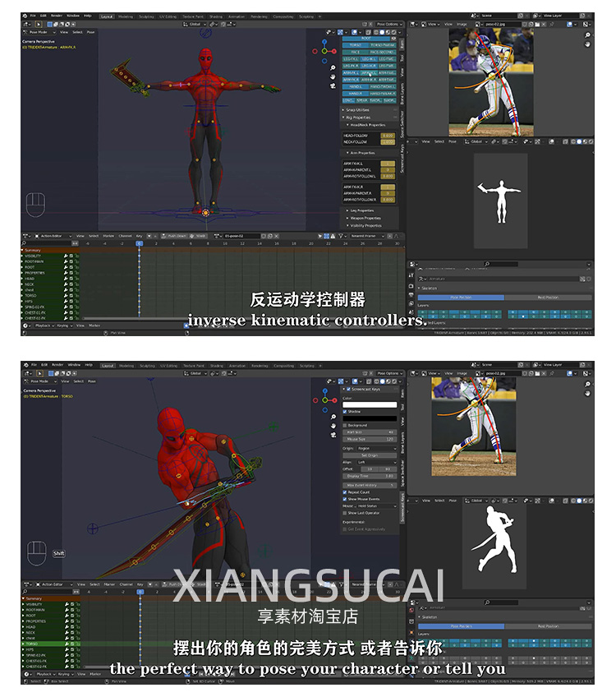Image resolution: width=616 pixels, height=697 pixels.
Task: Switch top viewport to rendered shading
Action: (x=393, y=32)
